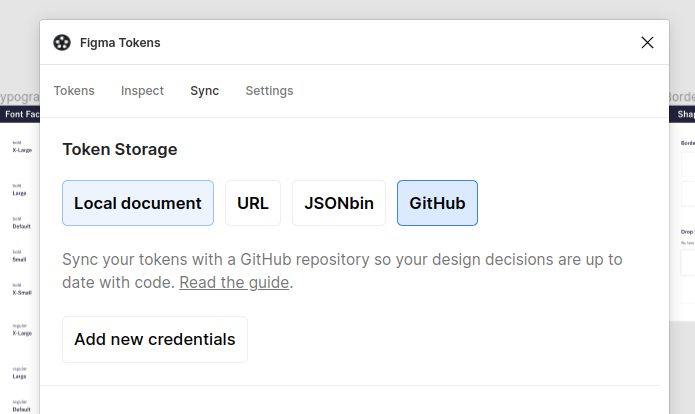Click Add new credentials button
This screenshot has width=695, height=414.
(x=155, y=339)
